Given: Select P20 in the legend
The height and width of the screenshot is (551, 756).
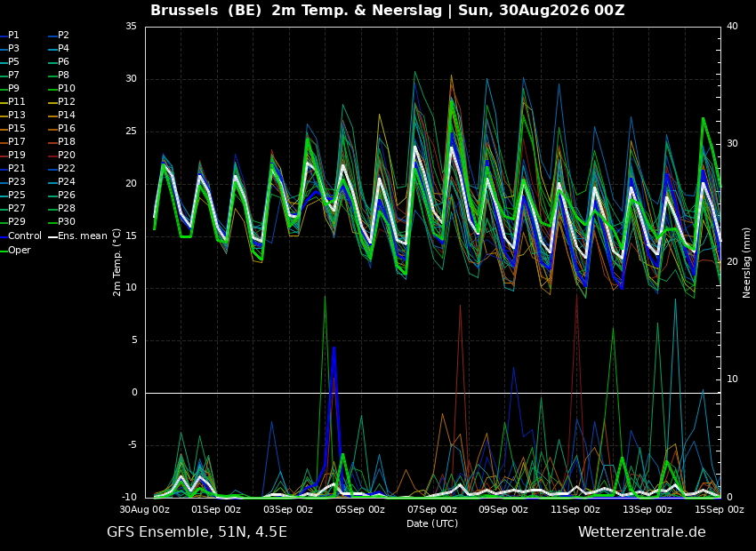Looking at the screenshot, I should [x=61, y=156].
